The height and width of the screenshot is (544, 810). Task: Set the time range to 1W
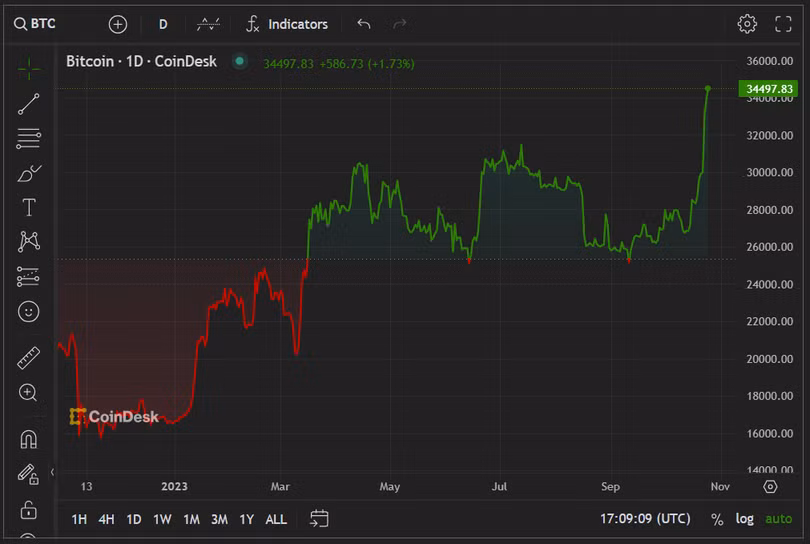click(162, 519)
